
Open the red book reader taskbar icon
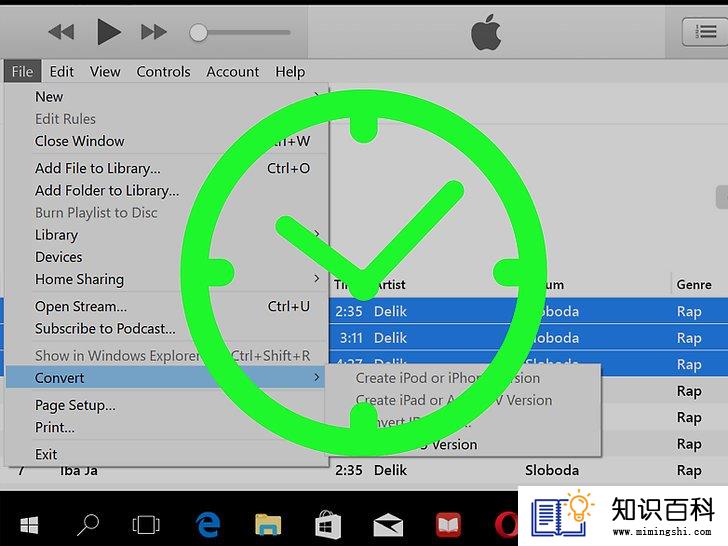click(448, 525)
